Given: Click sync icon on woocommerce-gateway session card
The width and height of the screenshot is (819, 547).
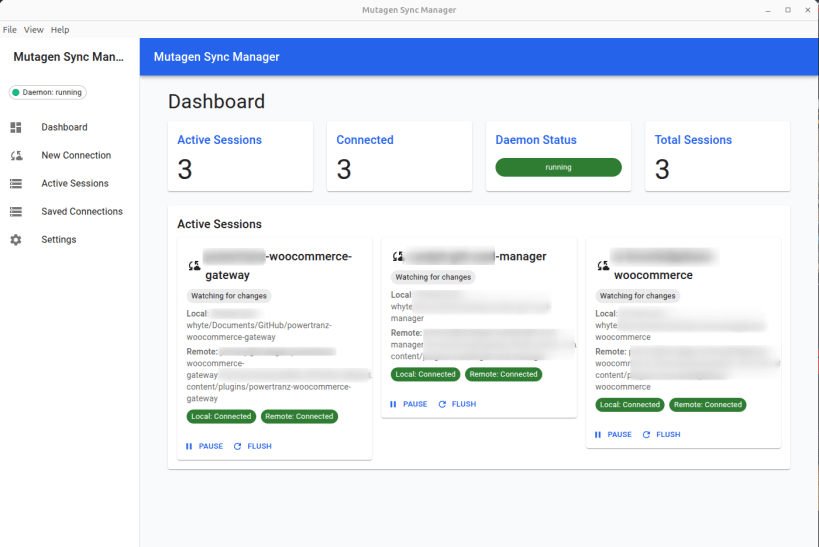Looking at the screenshot, I should pos(194,266).
